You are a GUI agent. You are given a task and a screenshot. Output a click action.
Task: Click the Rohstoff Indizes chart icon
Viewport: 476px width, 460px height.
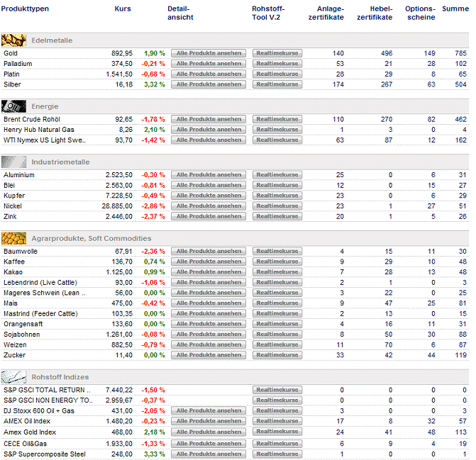click(13, 377)
